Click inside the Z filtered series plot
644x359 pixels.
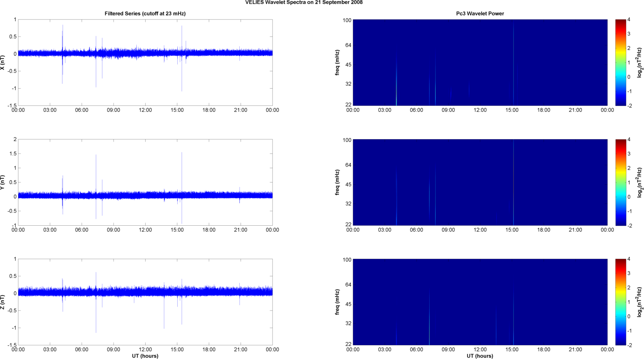coord(145,302)
